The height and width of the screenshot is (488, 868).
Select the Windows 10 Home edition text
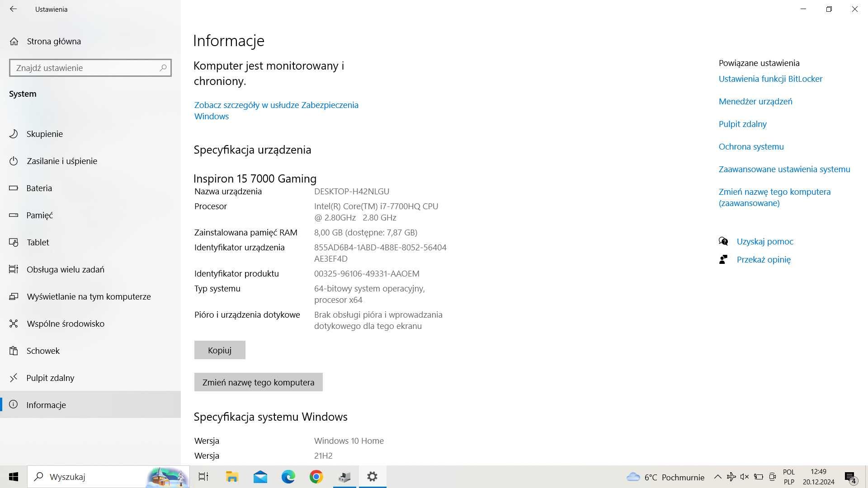coord(349,441)
